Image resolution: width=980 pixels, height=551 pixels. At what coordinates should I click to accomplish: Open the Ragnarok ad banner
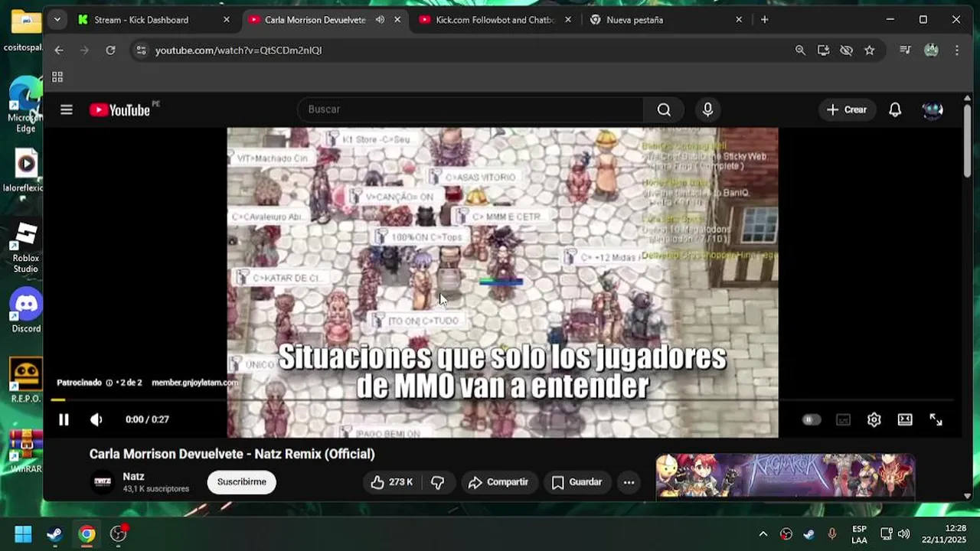point(785,476)
